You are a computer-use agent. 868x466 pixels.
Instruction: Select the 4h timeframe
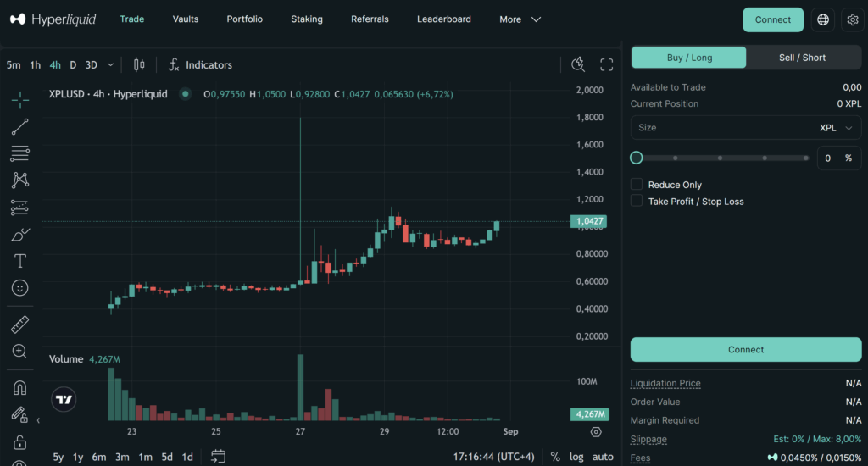click(55, 64)
